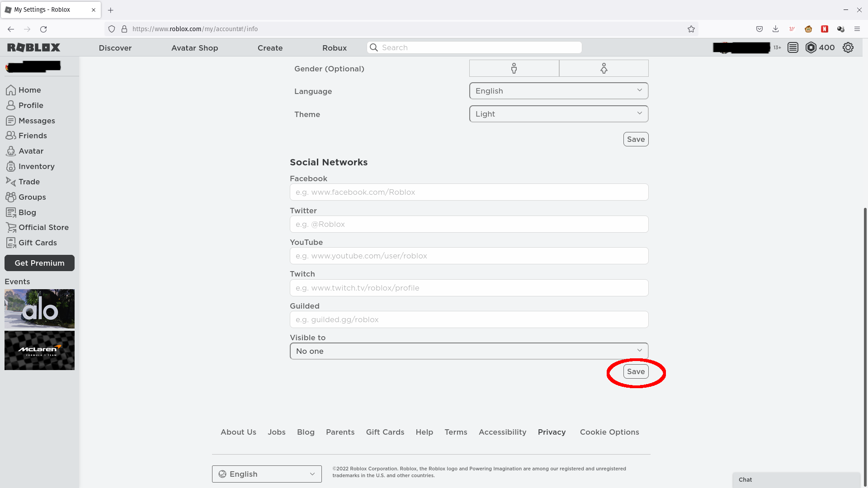Open Inventory from sidebar
The height and width of the screenshot is (488, 868).
(30, 166)
